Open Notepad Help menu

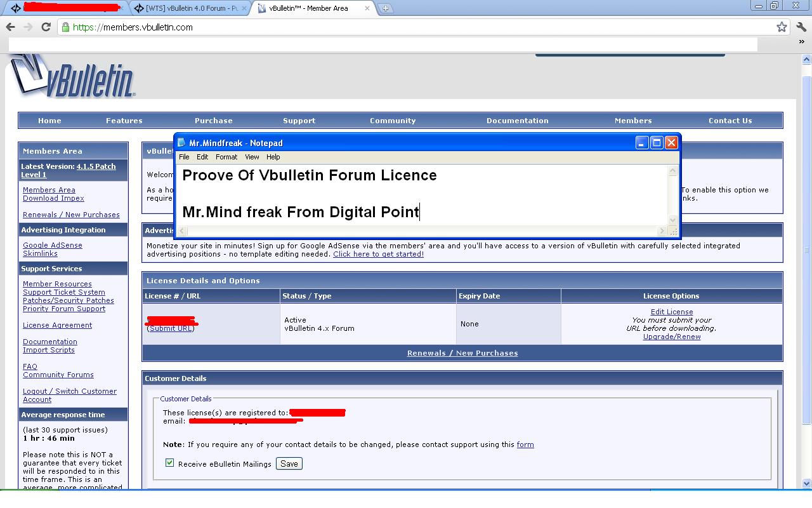pos(273,157)
